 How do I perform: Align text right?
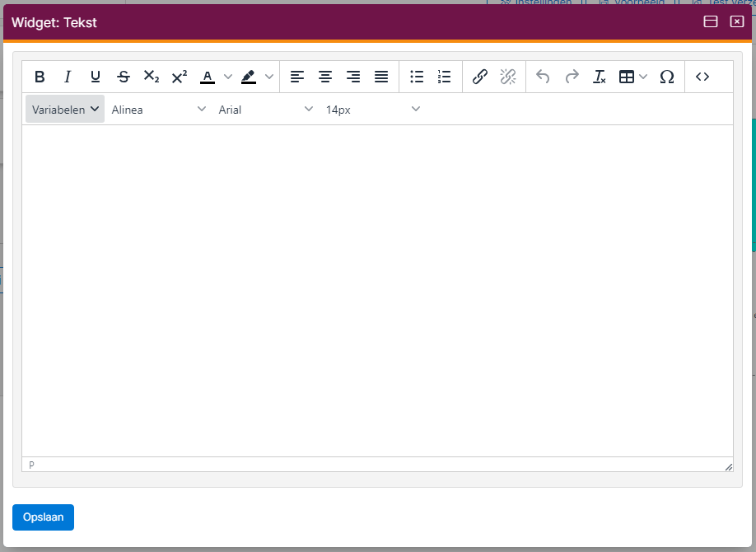(353, 77)
